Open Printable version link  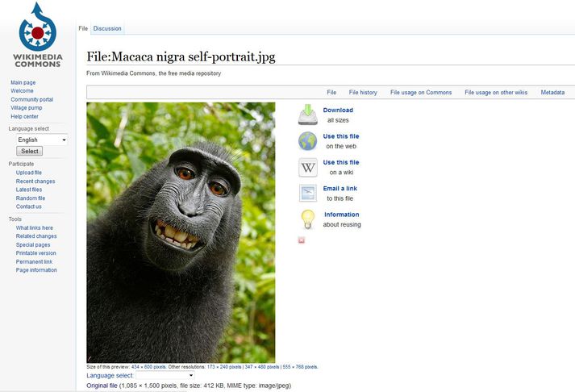pos(36,253)
